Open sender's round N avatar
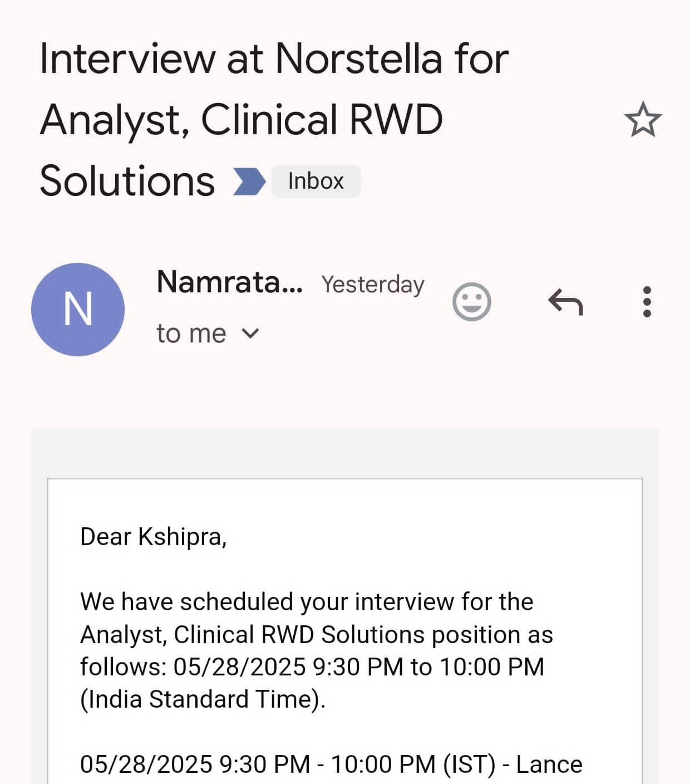The height and width of the screenshot is (784, 690). point(78,310)
